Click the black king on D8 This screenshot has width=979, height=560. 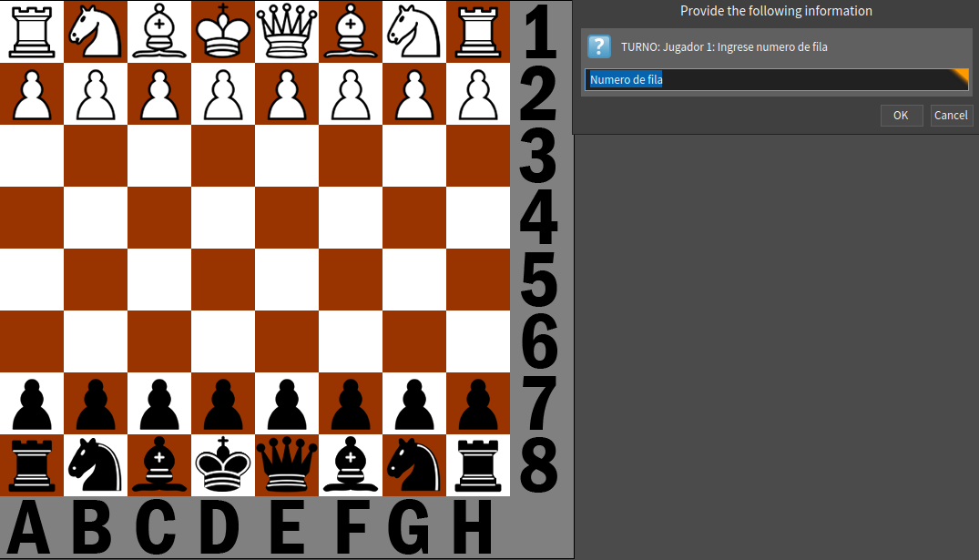[x=223, y=464]
